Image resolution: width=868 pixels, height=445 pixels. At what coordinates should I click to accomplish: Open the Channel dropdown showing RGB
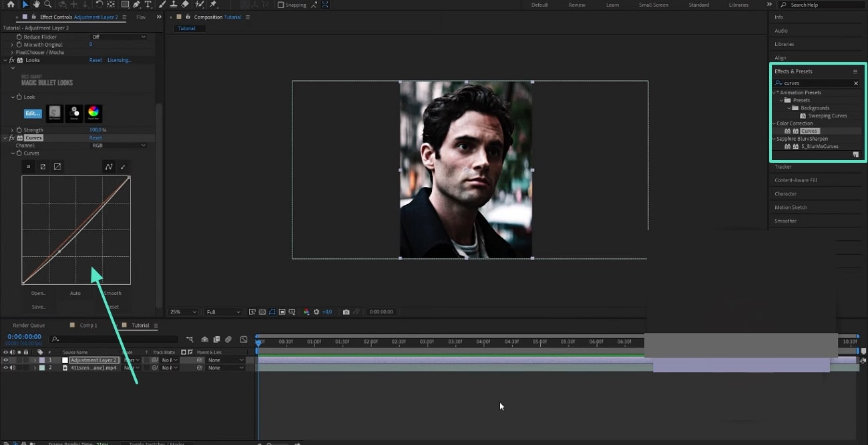[x=118, y=145]
